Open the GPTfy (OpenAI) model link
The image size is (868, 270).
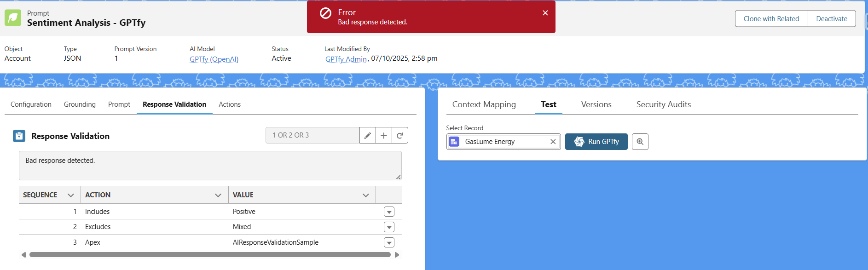pyautogui.click(x=214, y=59)
